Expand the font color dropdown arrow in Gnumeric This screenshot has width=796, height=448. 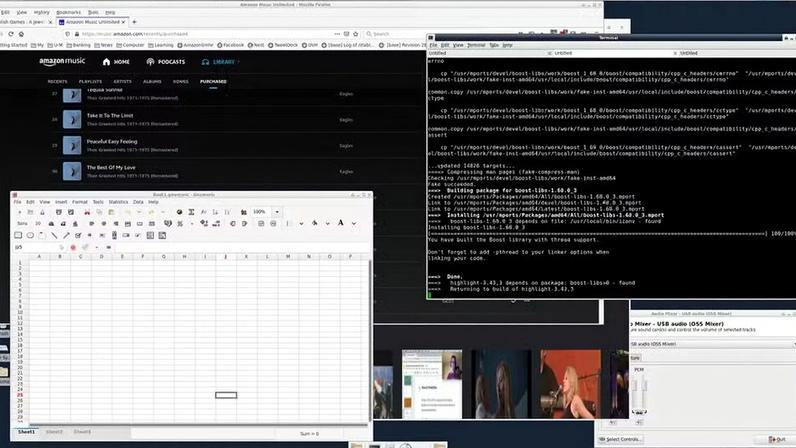(x=354, y=223)
